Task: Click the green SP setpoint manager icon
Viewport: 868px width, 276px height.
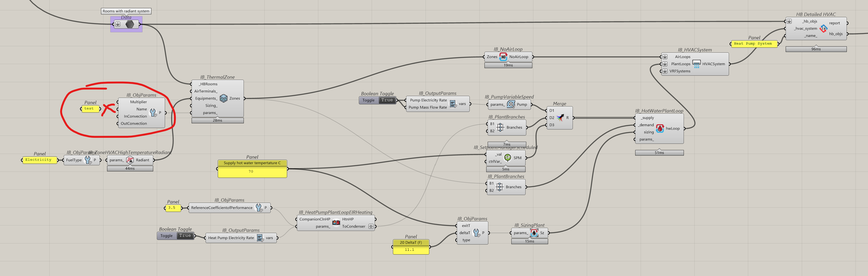Action: coord(507,158)
